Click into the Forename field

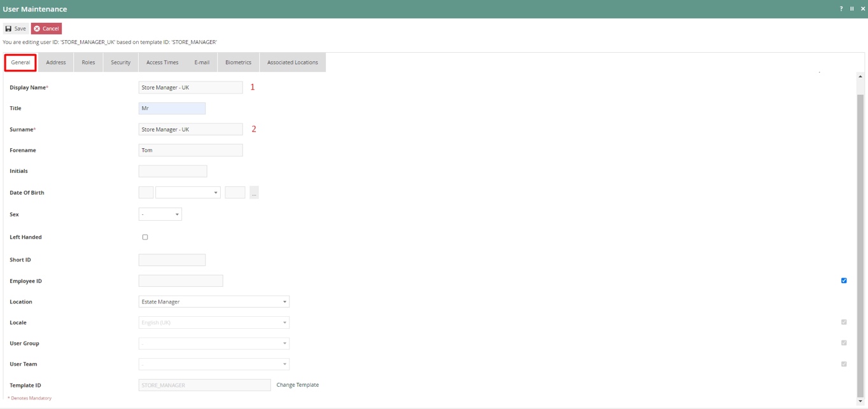[x=190, y=150]
